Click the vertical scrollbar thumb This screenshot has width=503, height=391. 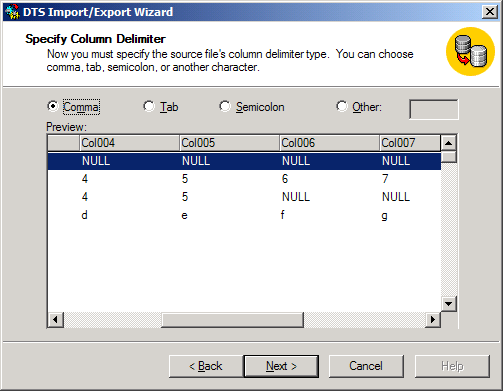(x=449, y=157)
